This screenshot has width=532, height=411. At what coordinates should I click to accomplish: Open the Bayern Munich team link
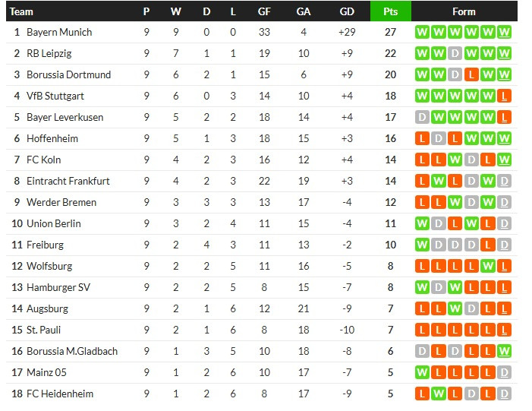pos(59,32)
